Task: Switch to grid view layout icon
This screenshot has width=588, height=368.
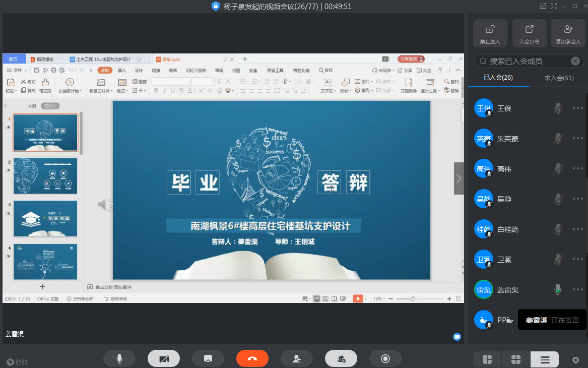Action: (x=515, y=359)
